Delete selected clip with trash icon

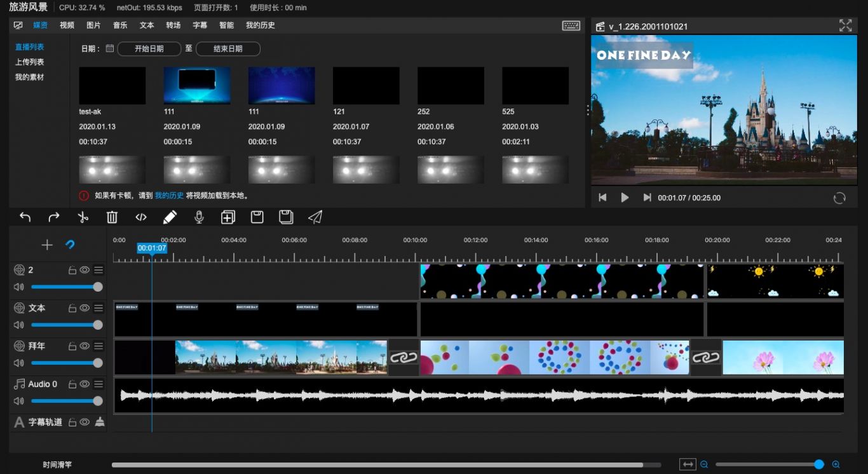click(112, 217)
